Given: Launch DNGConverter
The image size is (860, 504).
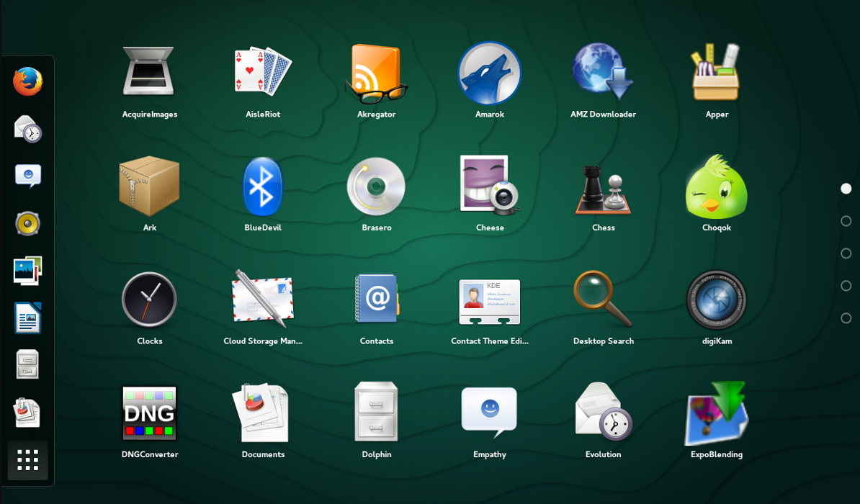Looking at the screenshot, I should point(149,413).
